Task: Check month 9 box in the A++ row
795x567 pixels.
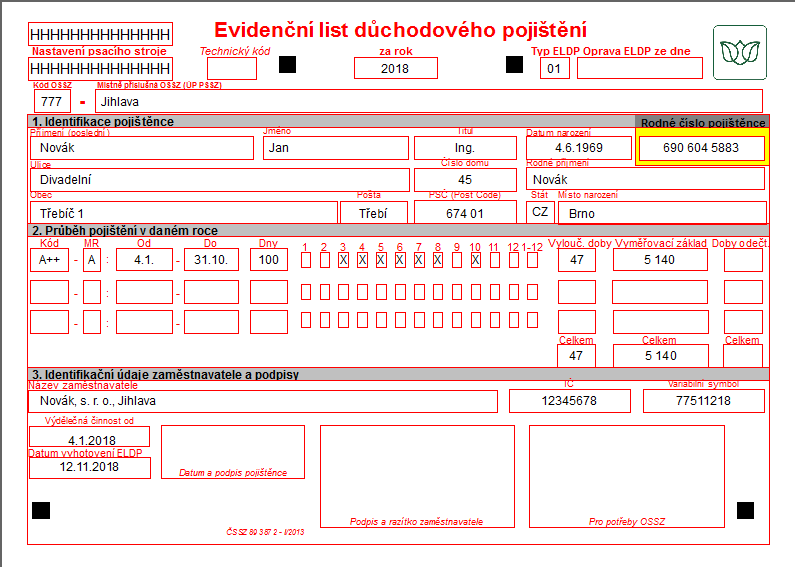Action: 457,260
